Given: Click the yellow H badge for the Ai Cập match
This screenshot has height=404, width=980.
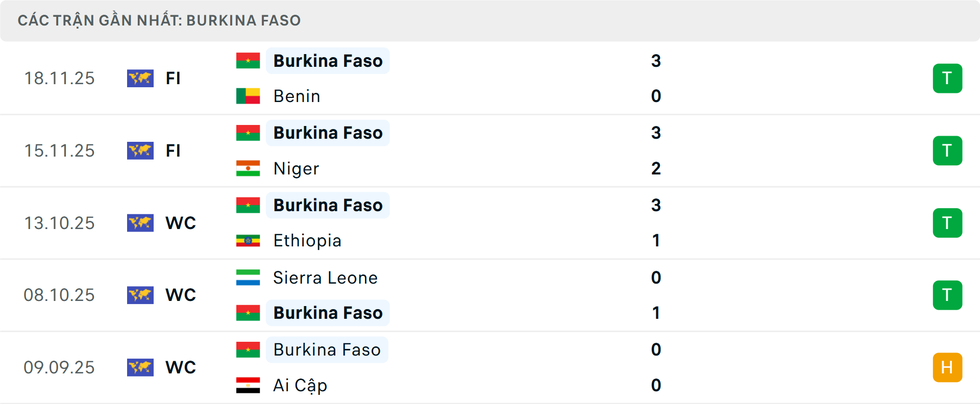Looking at the screenshot, I should coord(948,367).
